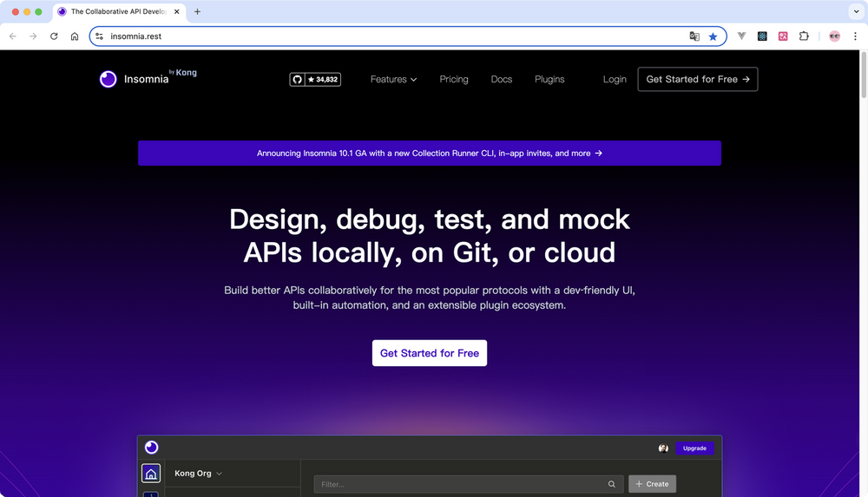Open the Plugins page from navigation
The image size is (868, 497).
(x=549, y=79)
